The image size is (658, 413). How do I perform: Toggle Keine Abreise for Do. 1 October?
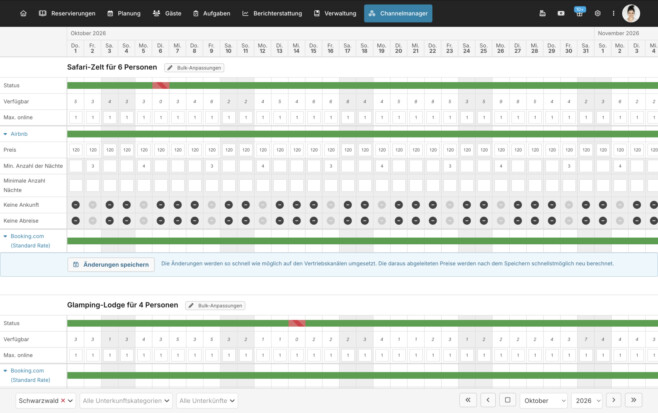pos(76,221)
